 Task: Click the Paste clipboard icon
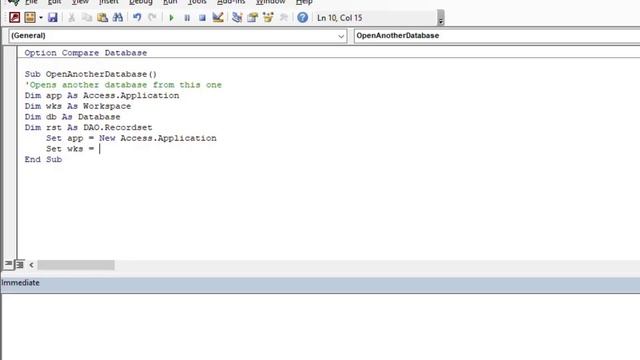[102, 18]
